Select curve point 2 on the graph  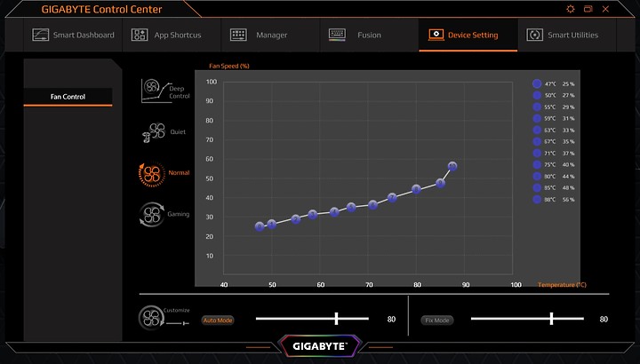click(296, 219)
